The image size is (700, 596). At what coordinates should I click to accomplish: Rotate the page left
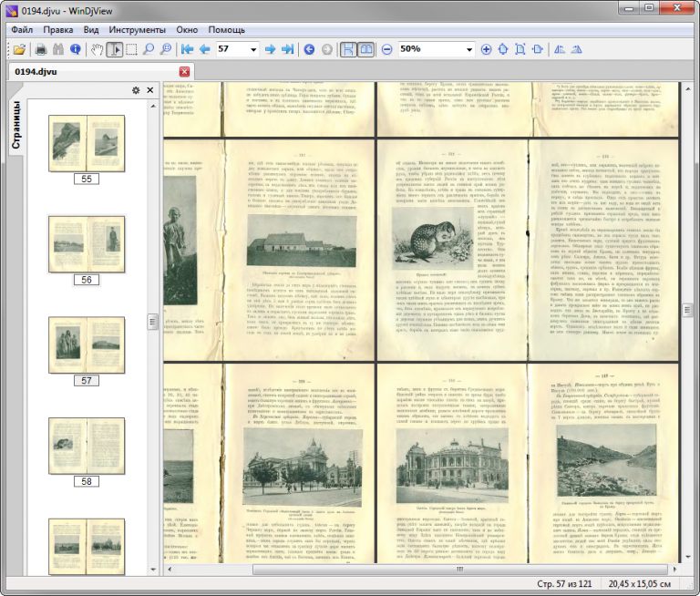point(561,49)
